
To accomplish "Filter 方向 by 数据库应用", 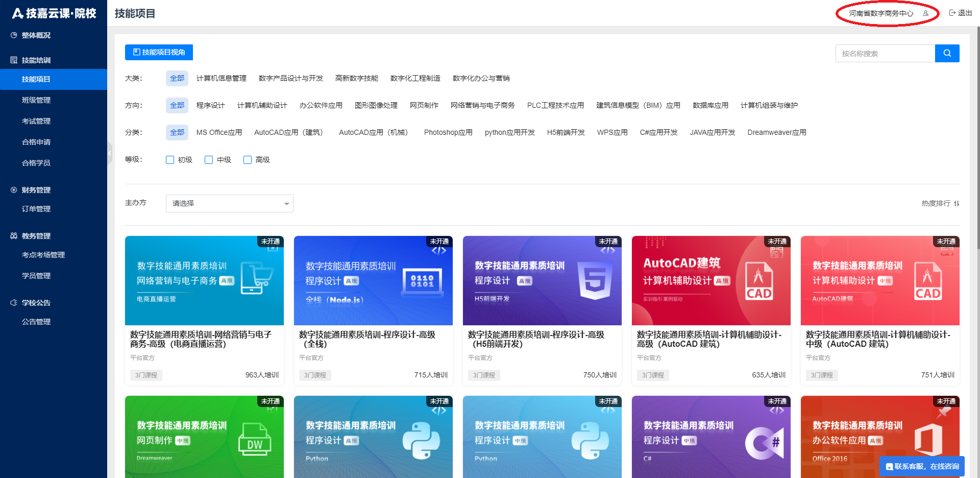I will tap(710, 105).
